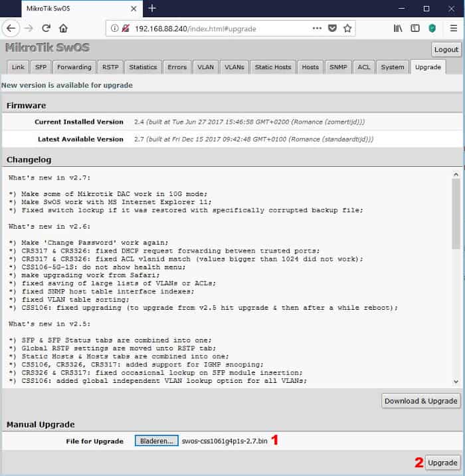Click the Download & Upgrade button
This screenshot has width=465, height=476.
point(420,401)
